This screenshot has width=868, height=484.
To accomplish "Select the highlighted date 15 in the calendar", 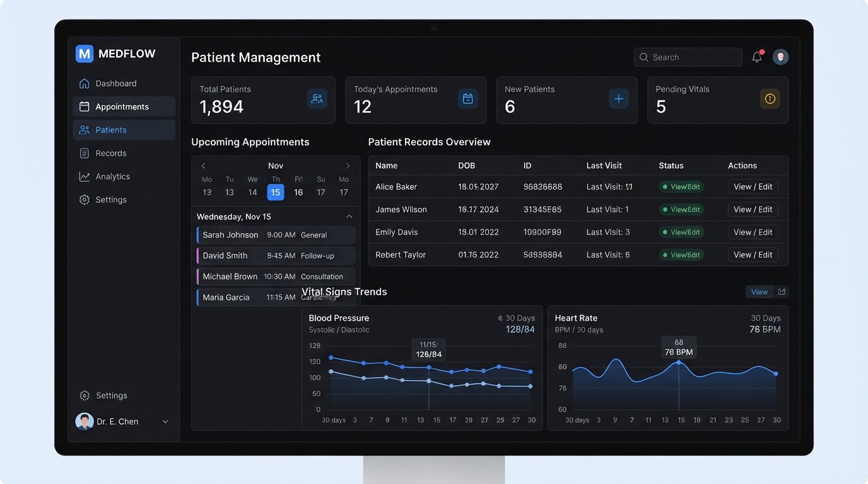I will pos(276,192).
